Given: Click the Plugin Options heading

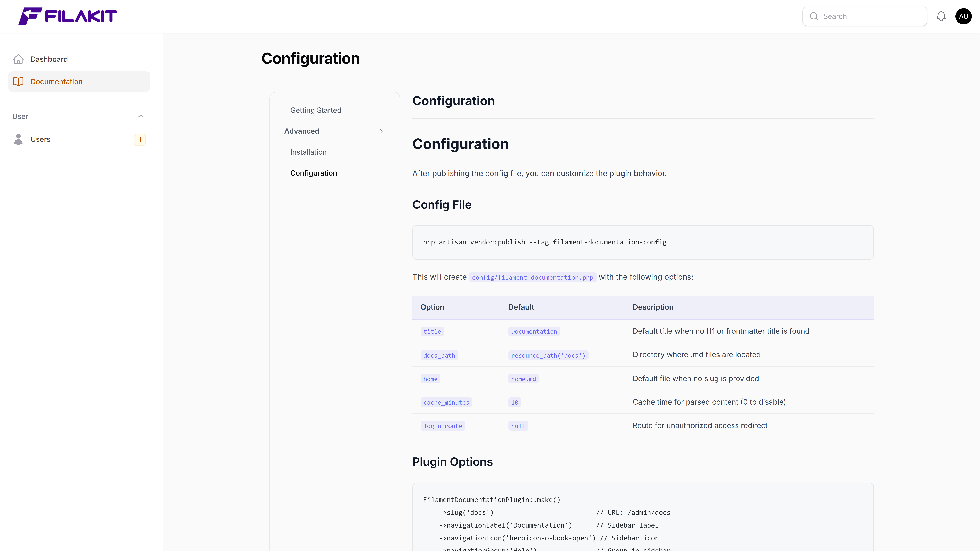Looking at the screenshot, I should [x=453, y=462].
